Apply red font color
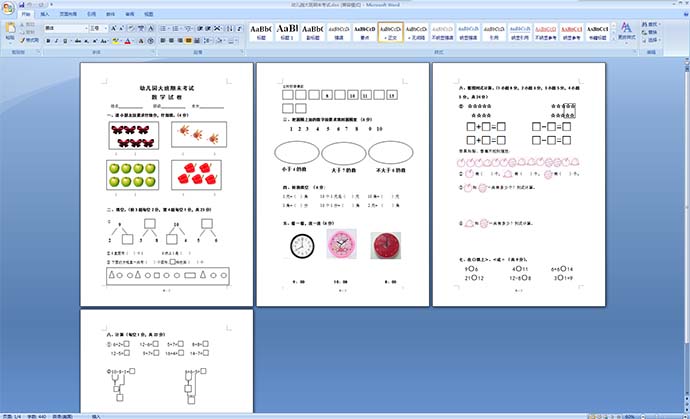Image resolution: width=690 pixels, height=419 pixels. click(x=128, y=41)
